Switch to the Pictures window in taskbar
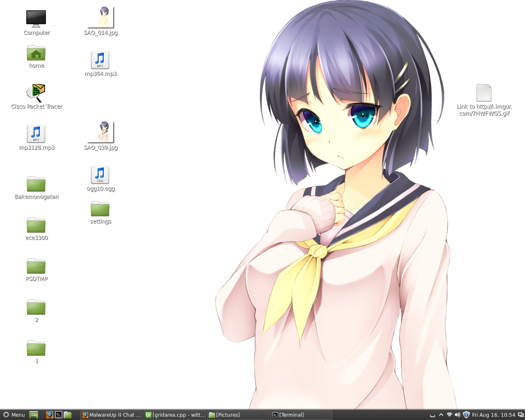 coord(238,415)
